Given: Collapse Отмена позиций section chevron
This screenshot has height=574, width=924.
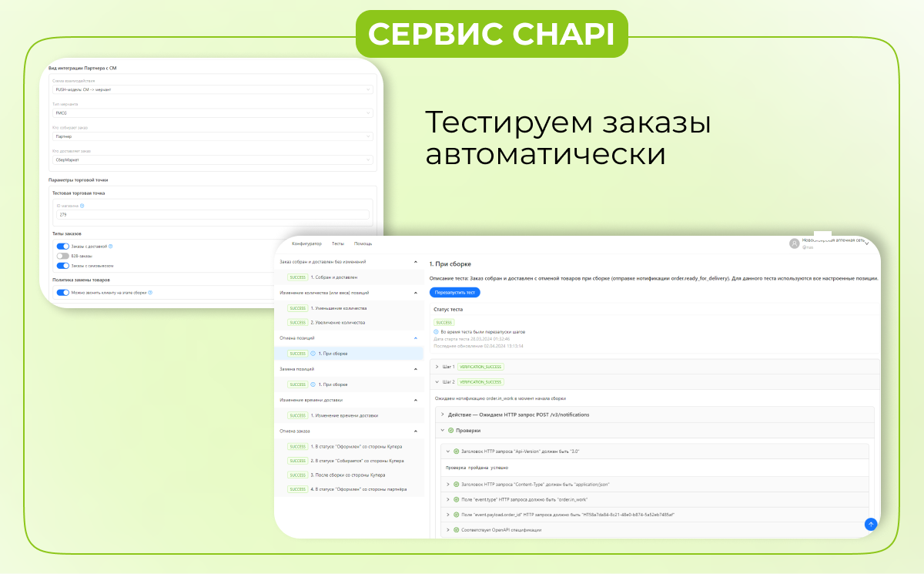Looking at the screenshot, I should [x=416, y=338].
